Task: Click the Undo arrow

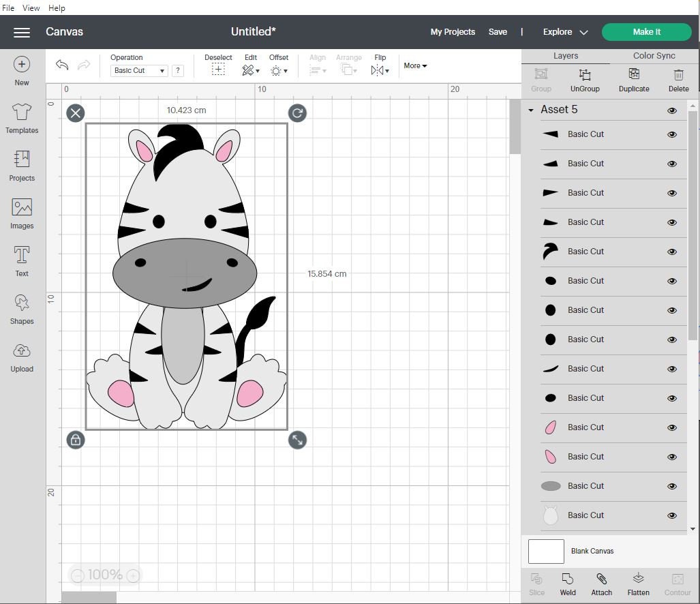Action: pyautogui.click(x=61, y=65)
